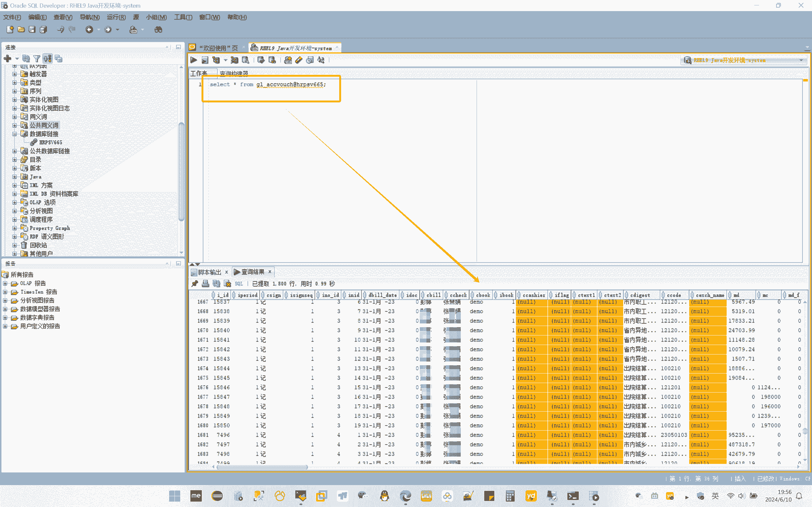Expand the 公共同义词 tree node

coord(14,126)
